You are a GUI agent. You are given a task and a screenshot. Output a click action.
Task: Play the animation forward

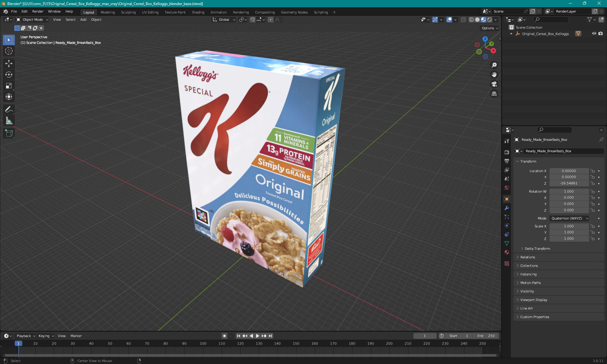257,336
